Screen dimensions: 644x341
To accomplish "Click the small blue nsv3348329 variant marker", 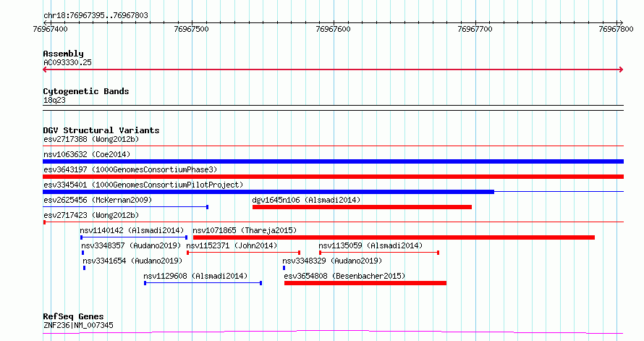I will (284, 268).
